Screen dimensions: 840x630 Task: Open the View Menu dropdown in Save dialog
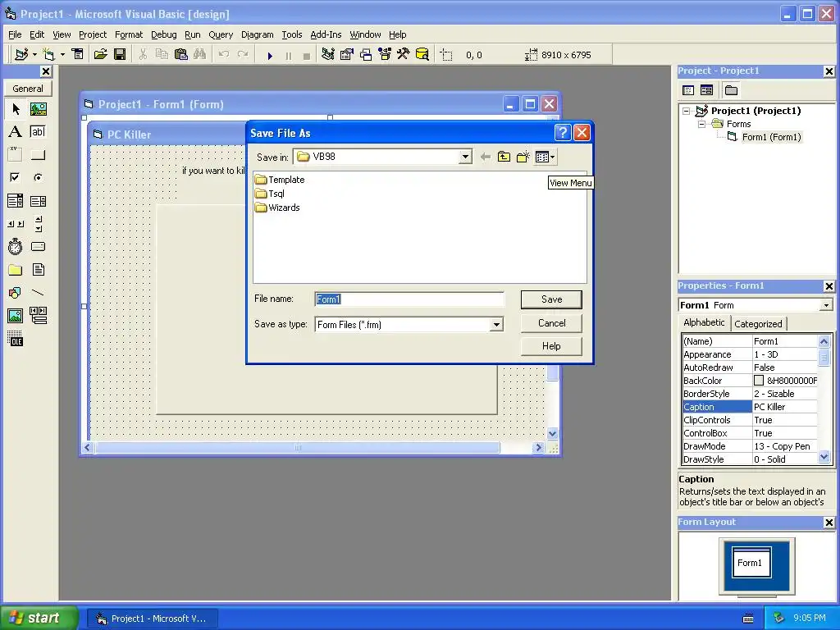click(545, 157)
